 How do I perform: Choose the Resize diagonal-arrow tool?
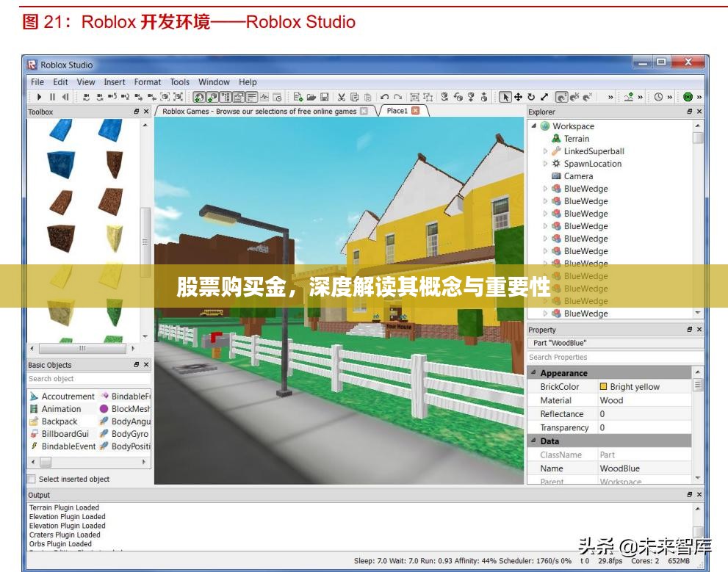pos(544,97)
